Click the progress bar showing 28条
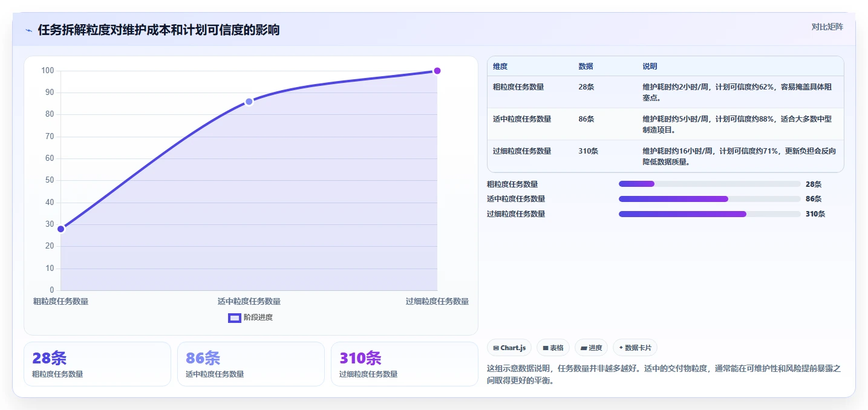Screen dimensions: 868x410 tap(710, 184)
